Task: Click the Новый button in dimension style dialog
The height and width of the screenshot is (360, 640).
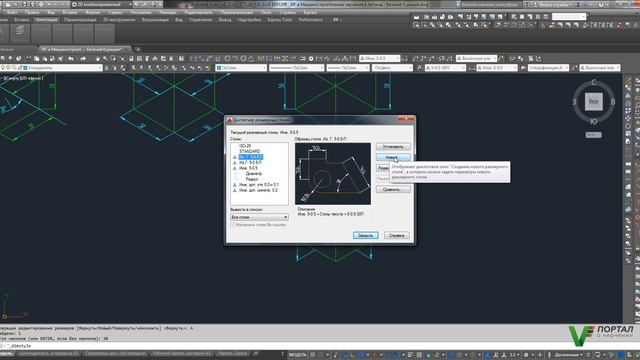Action: (x=393, y=157)
